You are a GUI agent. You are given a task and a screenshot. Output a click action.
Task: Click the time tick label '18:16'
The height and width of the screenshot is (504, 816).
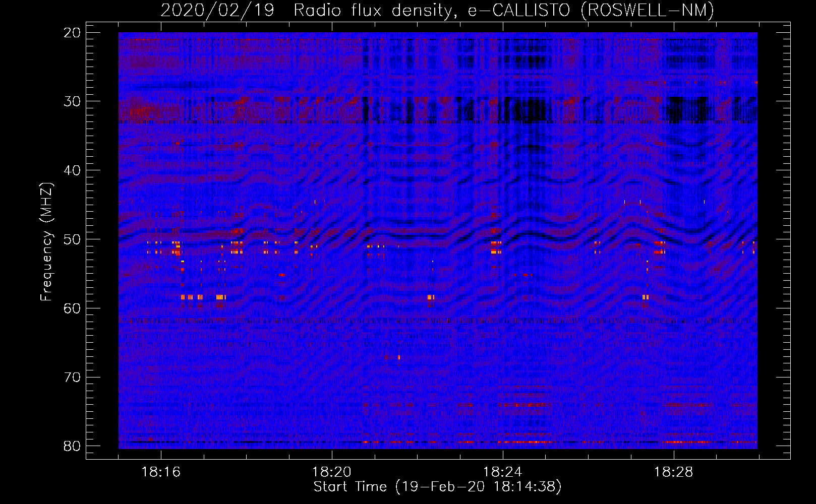tap(161, 472)
